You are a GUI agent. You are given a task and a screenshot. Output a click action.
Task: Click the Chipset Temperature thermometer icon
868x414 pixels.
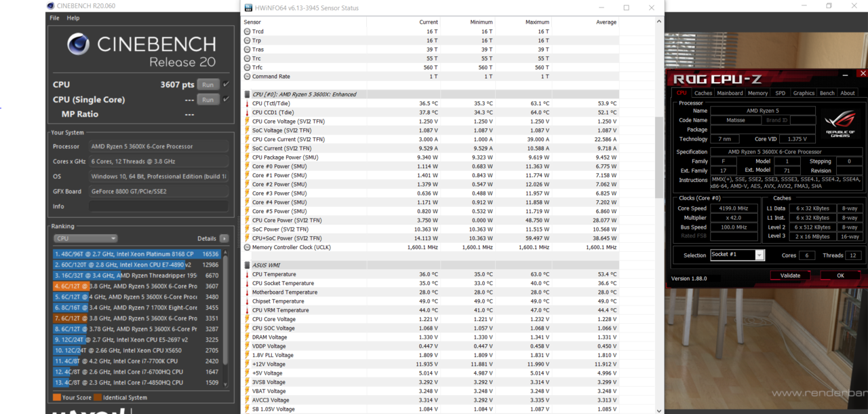pyautogui.click(x=247, y=301)
